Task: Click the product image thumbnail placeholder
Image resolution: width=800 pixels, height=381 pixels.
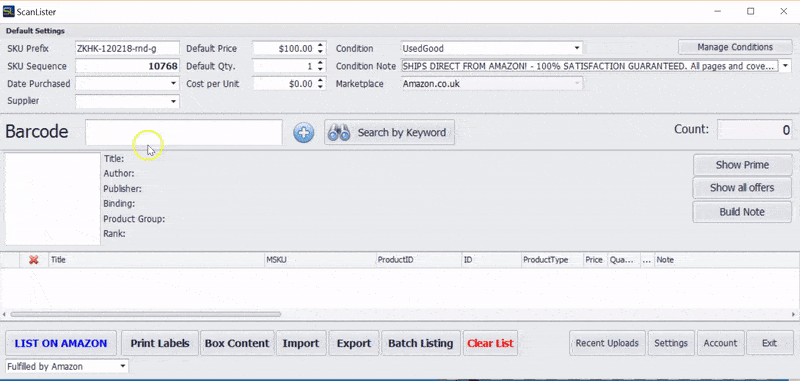Action: 53,198
